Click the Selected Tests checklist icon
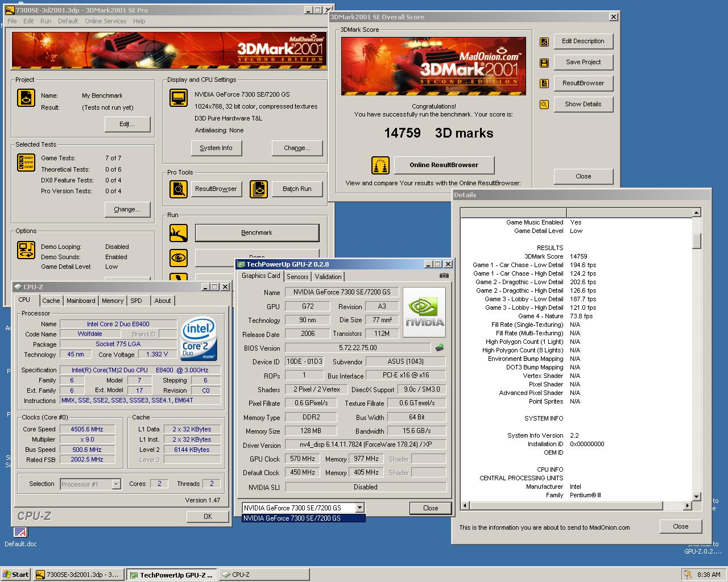Screen dimensions: 728x582 26,163
